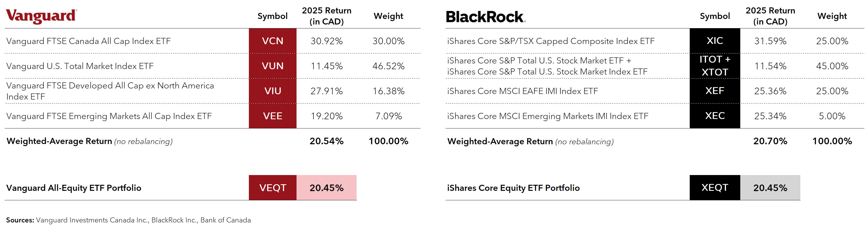
Task: Click BlackRock 2025 Return column header
Action: pyautogui.click(x=770, y=16)
